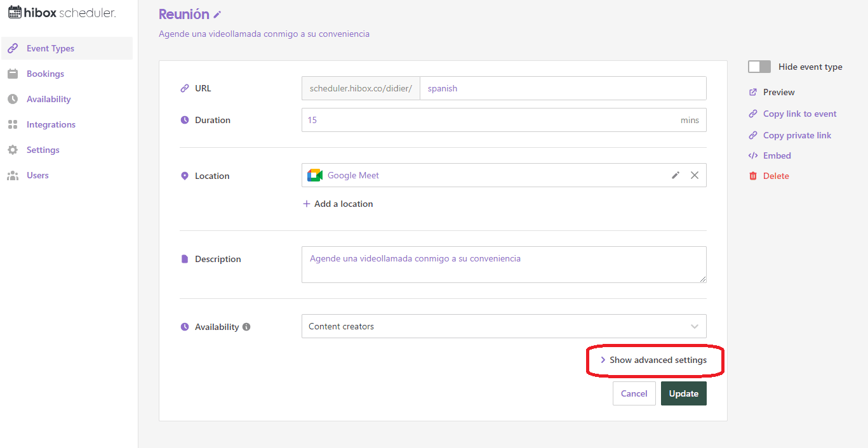The image size is (868, 448).
Task: Click the Availability info icon
Action: click(246, 327)
